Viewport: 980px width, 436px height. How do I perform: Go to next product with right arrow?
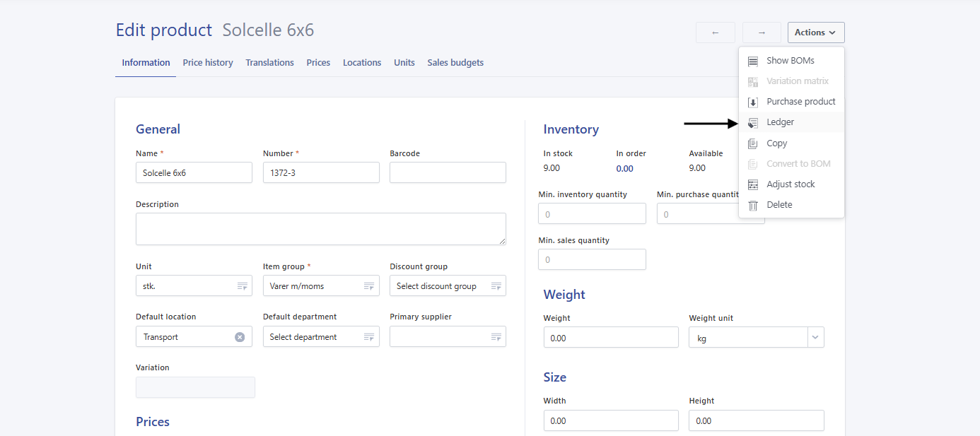[762, 33]
